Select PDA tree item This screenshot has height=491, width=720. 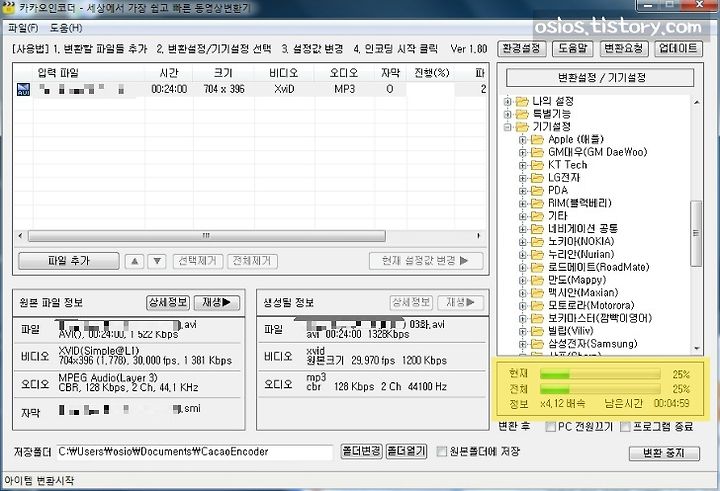(x=558, y=191)
